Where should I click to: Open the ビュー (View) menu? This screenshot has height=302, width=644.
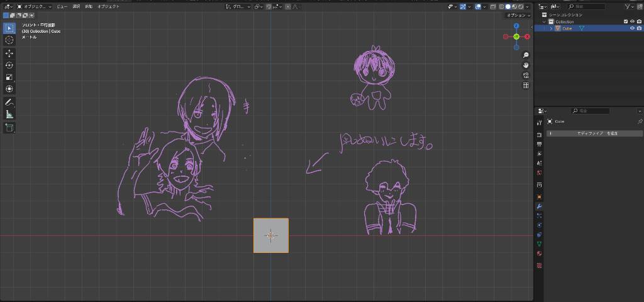coord(62,6)
